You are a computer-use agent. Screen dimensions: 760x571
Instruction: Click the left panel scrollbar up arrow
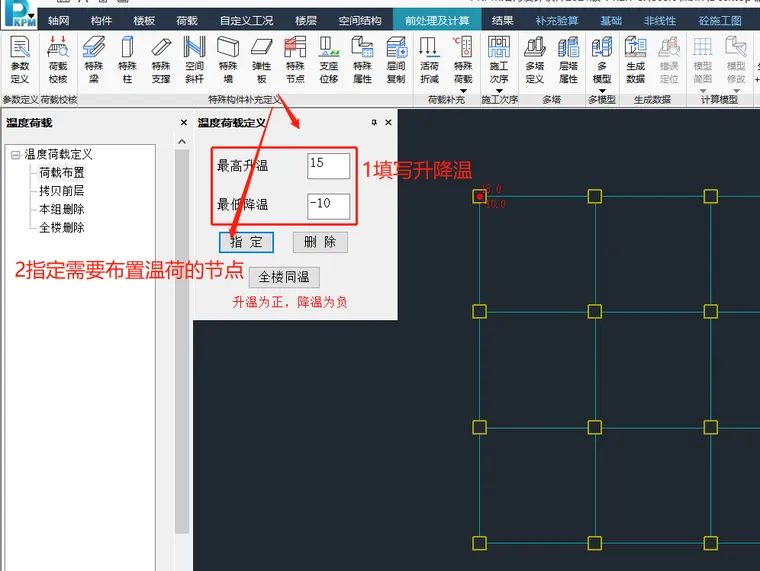[x=182, y=142]
